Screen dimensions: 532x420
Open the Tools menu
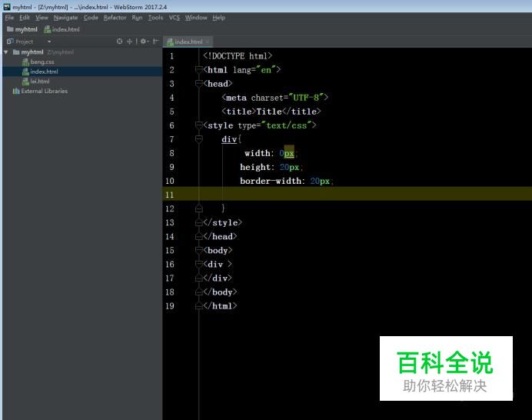pos(155,18)
